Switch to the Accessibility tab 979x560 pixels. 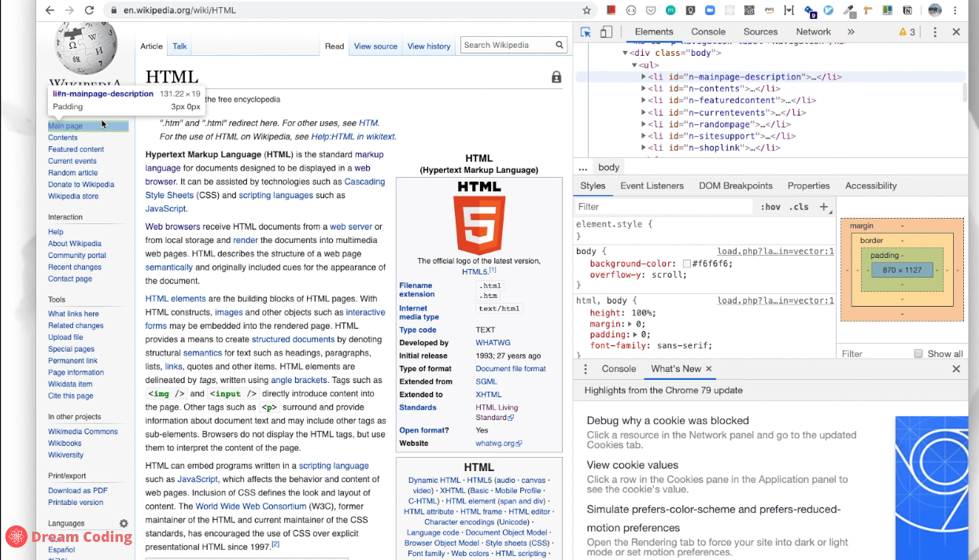(x=870, y=186)
